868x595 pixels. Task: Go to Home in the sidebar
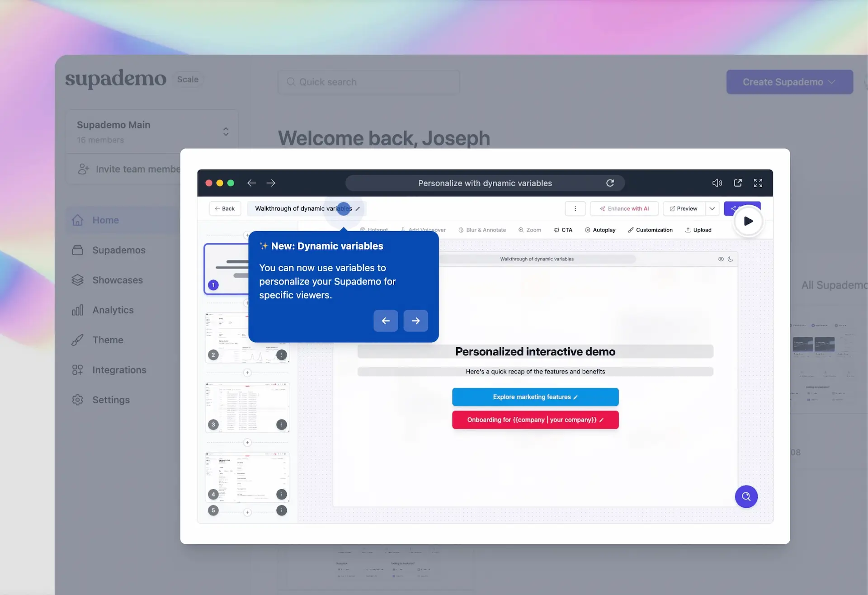[x=123, y=220]
